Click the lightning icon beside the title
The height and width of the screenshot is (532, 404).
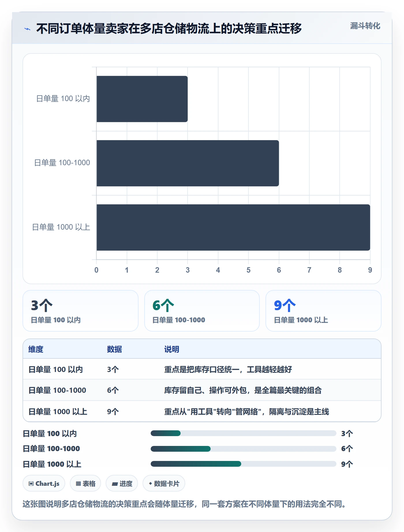pos(27,29)
